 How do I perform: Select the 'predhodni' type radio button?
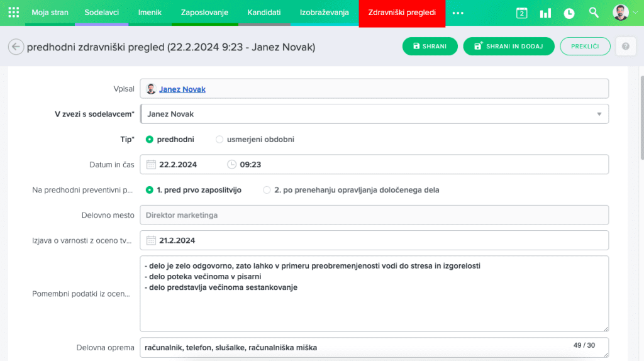150,140
